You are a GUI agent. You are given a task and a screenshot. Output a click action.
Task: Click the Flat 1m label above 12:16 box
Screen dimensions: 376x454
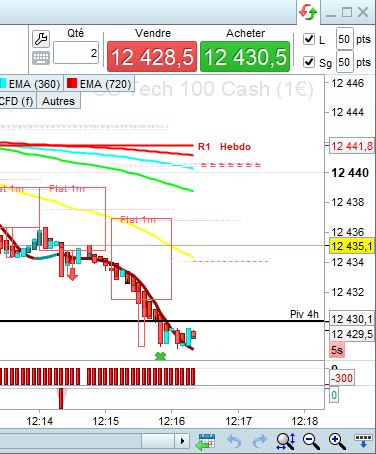138,220
